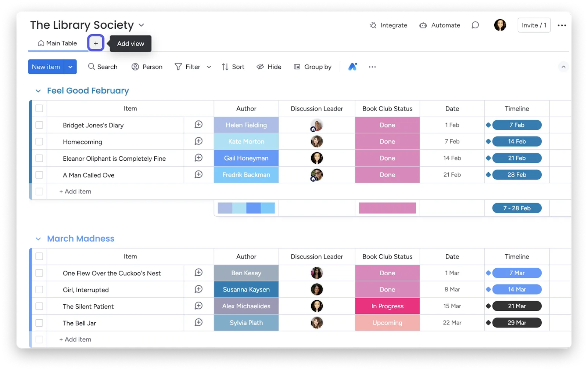The width and height of the screenshot is (588, 370).
Task: Open the New item dropdown arrow
Action: (x=70, y=67)
